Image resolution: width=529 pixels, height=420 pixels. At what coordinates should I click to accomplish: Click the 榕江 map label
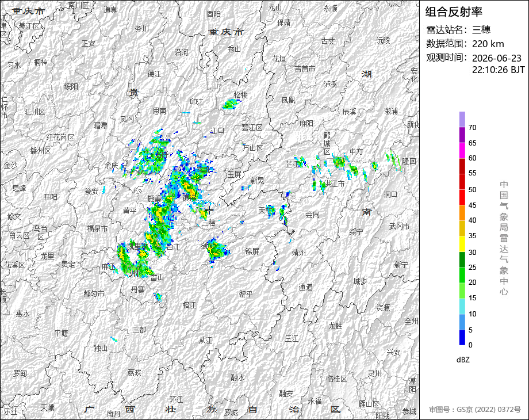[x=189, y=305]
